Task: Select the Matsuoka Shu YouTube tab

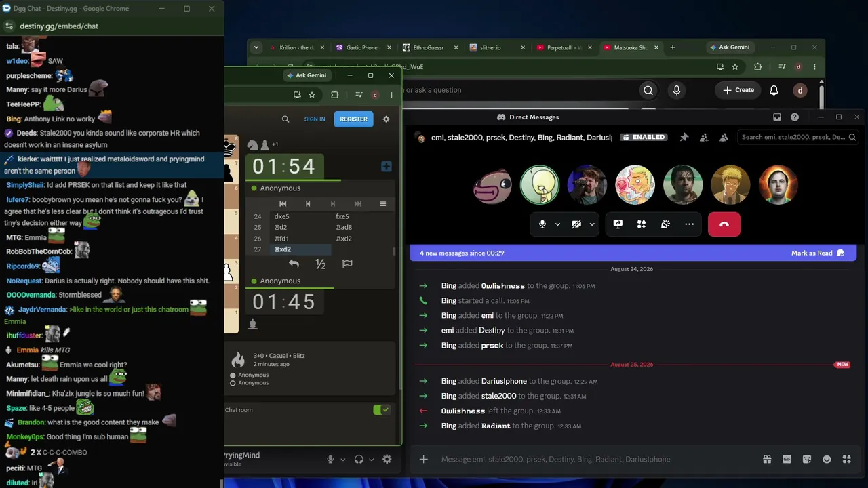Action: [630, 47]
